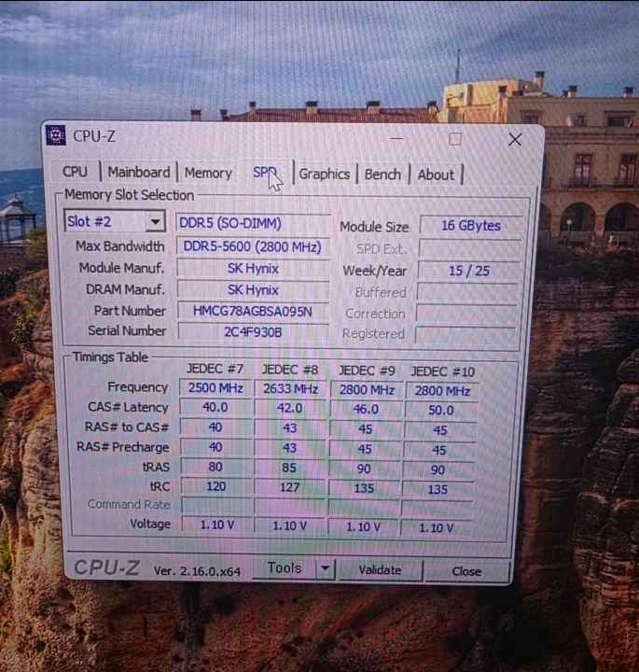Click the empty Registered field
The height and width of the screenshot is (672, 639).
465,334
